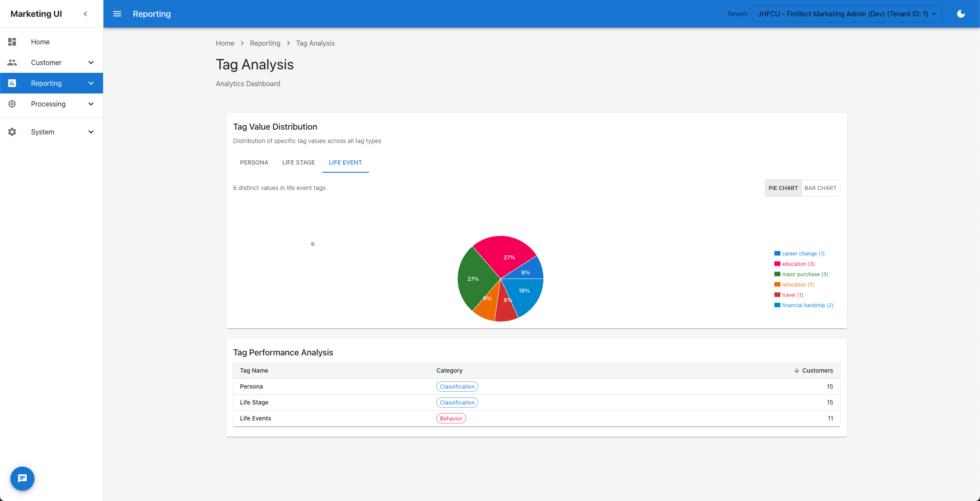Click the career change legend color square
This screenshot has height=501, width=980.
777,253
